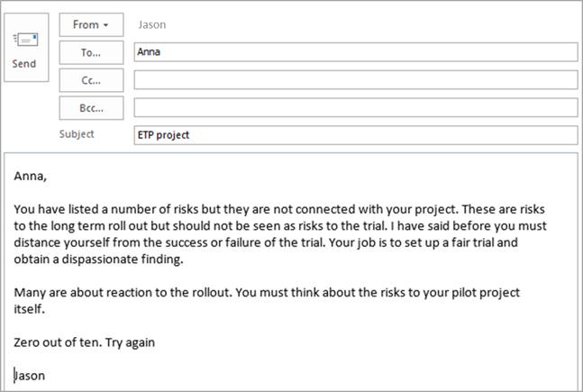Image resolution: width=583 pixels, height=392 pixels.
Task: Focus the empty Bcc recipient field
Action: tap(356, 107)
